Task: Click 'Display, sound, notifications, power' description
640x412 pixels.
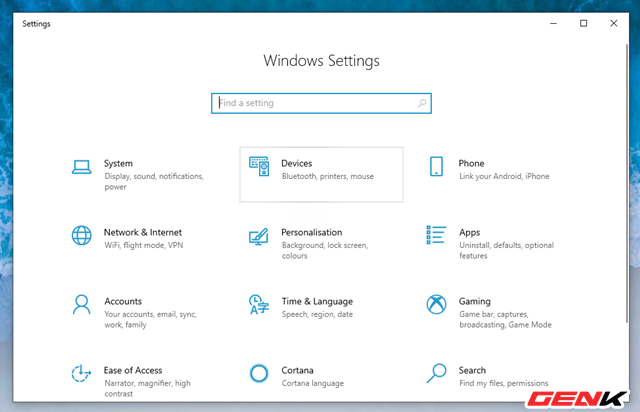Action: 154,181
